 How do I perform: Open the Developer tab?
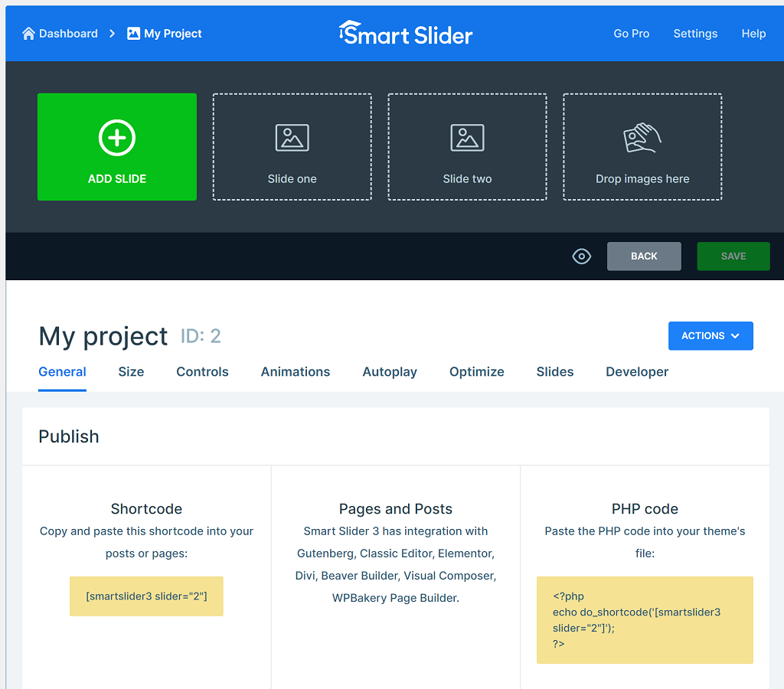(x=637, y=372)
